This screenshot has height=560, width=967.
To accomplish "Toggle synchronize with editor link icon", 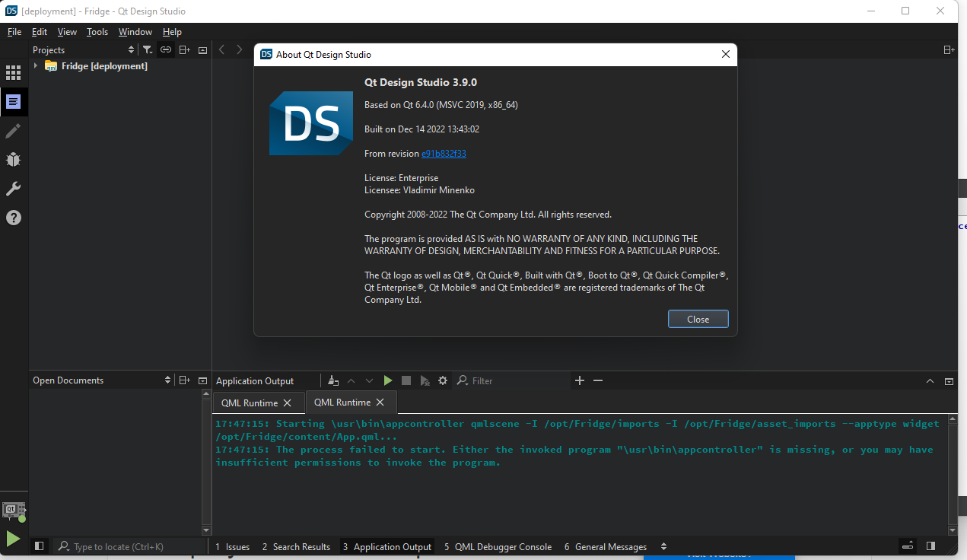I will (x=166, y=50).
